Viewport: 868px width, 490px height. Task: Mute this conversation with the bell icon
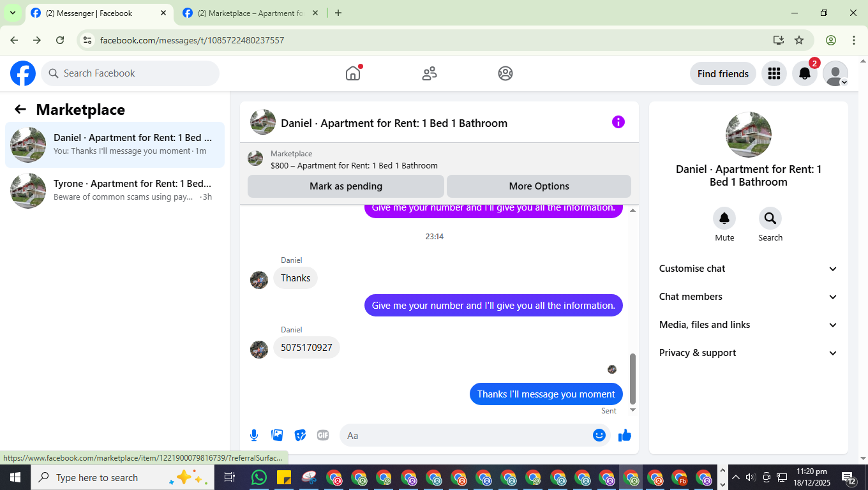(724, 218)
